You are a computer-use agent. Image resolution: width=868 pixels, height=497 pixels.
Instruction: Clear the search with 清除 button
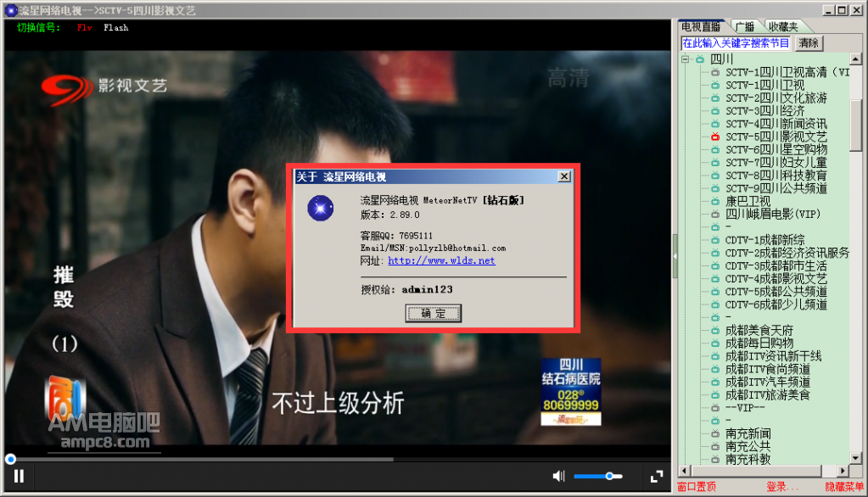pyautogui.click(x=809, y=43)
